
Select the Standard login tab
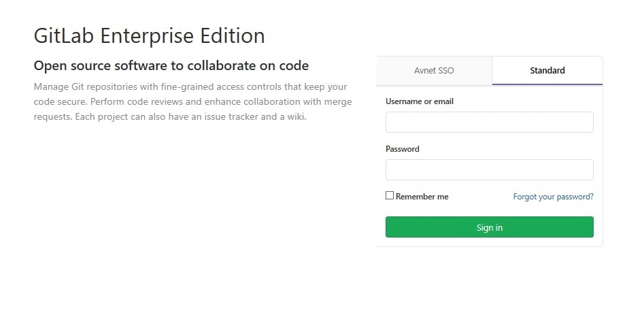point(547,71)
